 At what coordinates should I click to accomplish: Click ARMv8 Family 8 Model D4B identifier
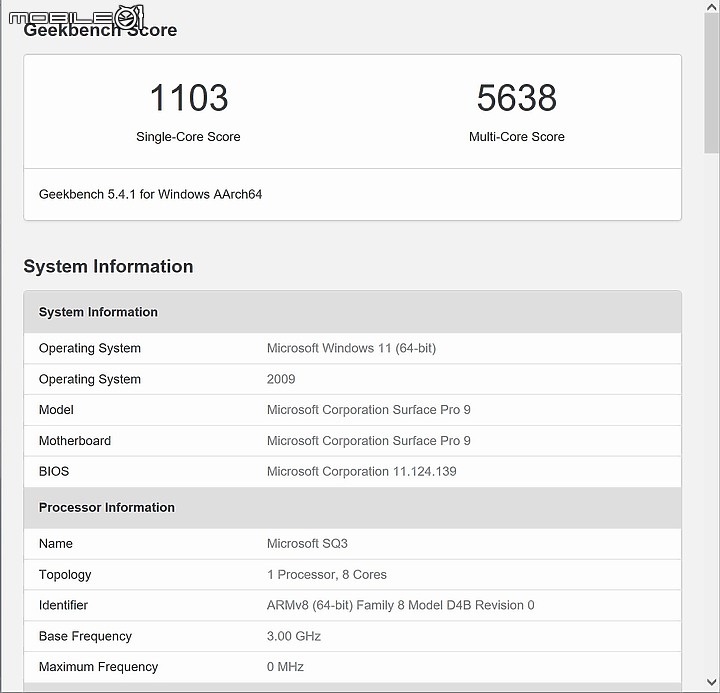point(400,605)
